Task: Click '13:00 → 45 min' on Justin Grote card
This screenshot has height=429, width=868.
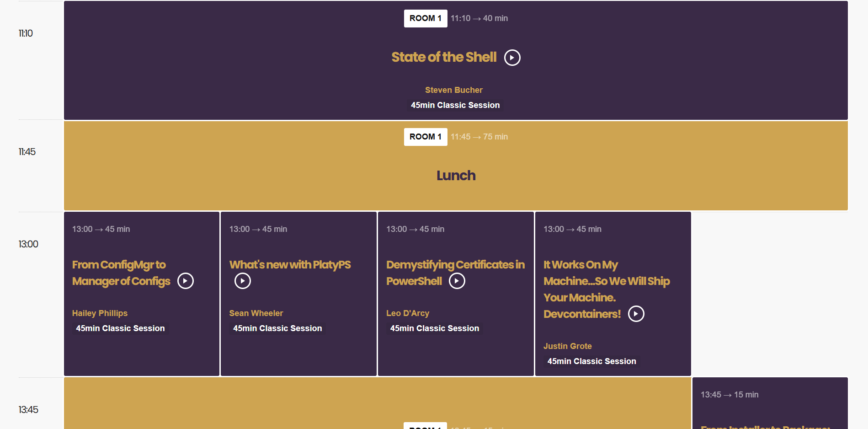Action: (572, 229)
